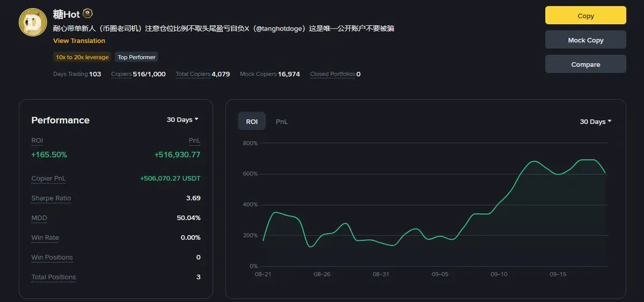Open the Mock Copy option
Image resolution: width=644 pixels, height=302 pixels.
point(586,40)
